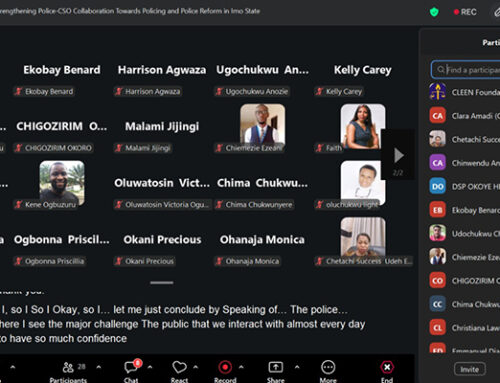Click the REC recording indicator
This screenshot has height=383, width=500.
465,12
